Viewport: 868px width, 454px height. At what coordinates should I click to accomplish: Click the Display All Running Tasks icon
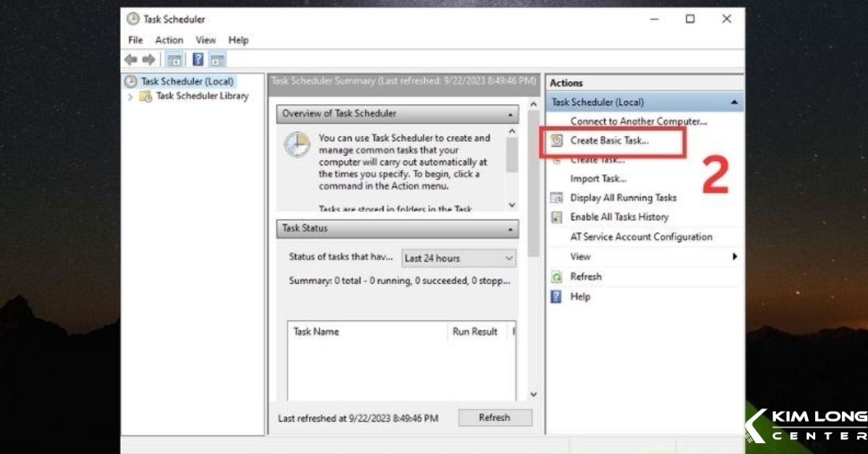click(x=556, y=197)
